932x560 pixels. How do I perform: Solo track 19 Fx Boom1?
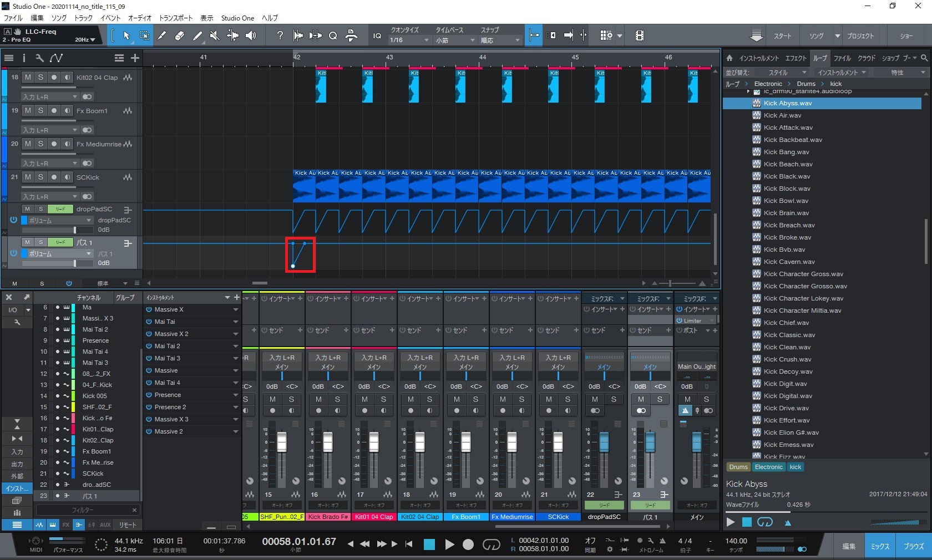(x=40, y=110)
